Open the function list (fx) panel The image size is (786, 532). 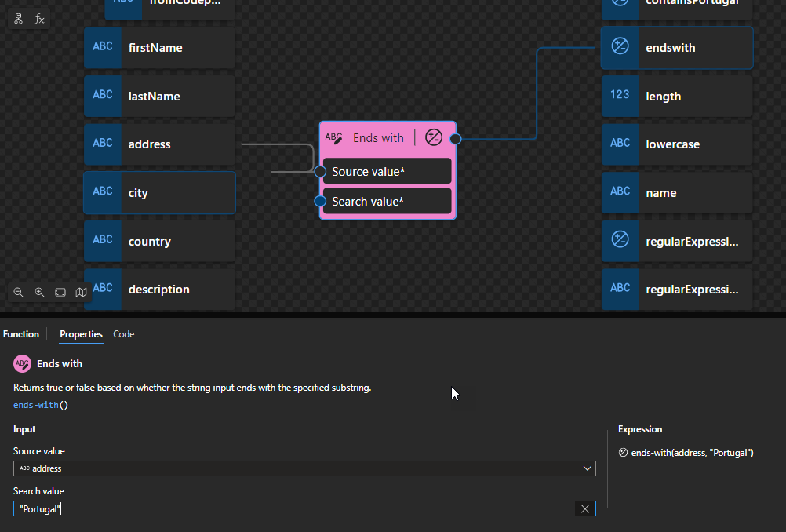(x=39, y=19)
